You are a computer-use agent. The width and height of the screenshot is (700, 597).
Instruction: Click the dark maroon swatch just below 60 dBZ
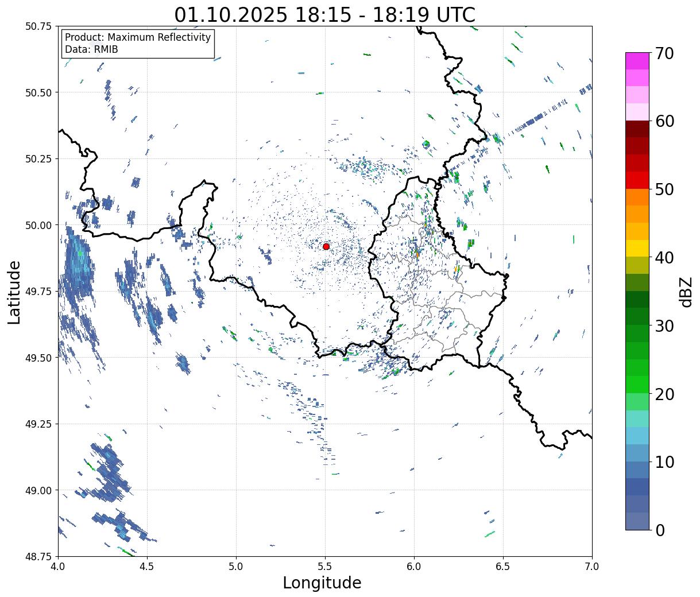[637, 129]
